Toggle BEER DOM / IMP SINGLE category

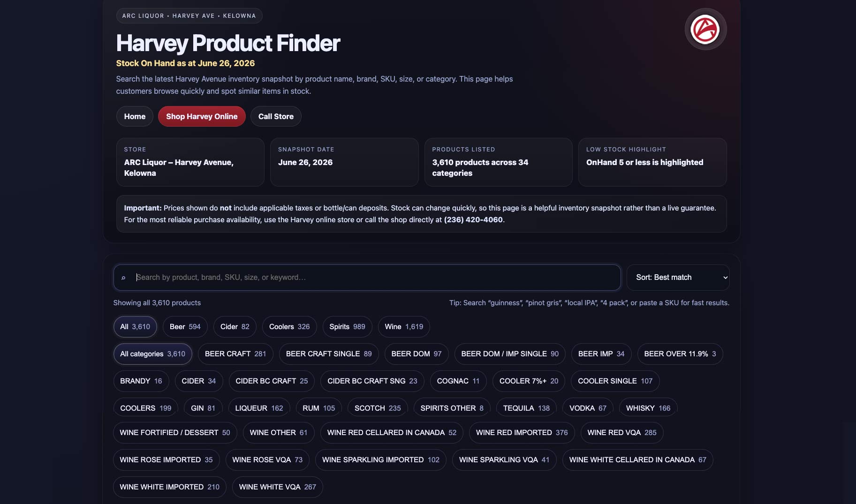pyautogui.click(x=510, y=354)
